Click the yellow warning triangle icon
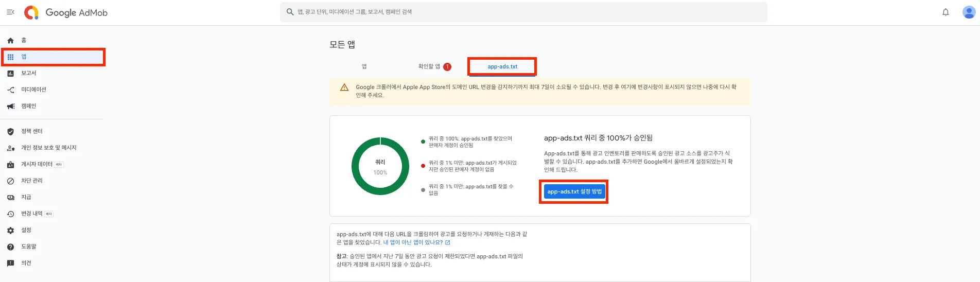Image resolution: width=980 pixels, height=282 pixels. pyautogui.click(x=344, y=87)
